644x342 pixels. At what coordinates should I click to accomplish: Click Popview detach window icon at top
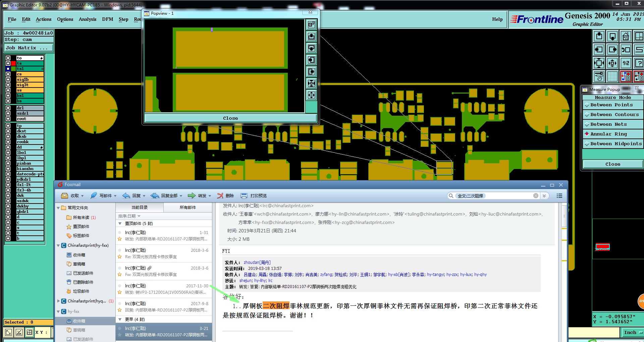(312, 24)
